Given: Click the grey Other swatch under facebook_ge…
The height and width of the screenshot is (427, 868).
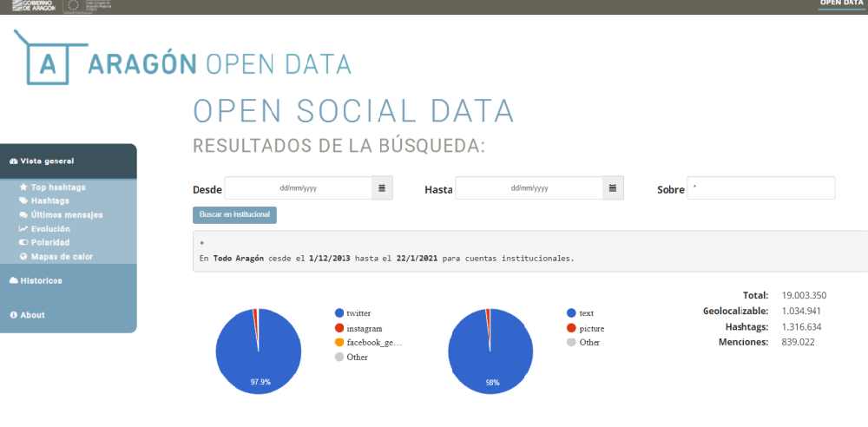Looking at the screenshot, I should 339,358.
